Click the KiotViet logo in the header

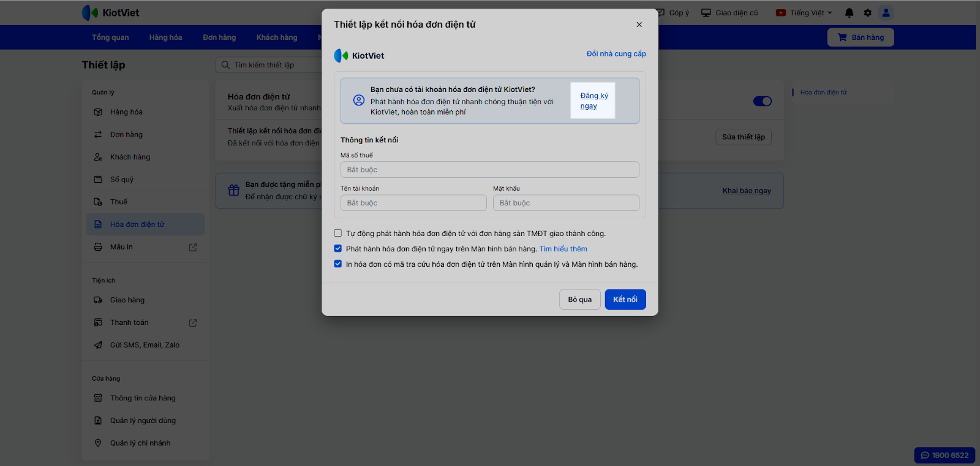[x=110, y=13]
